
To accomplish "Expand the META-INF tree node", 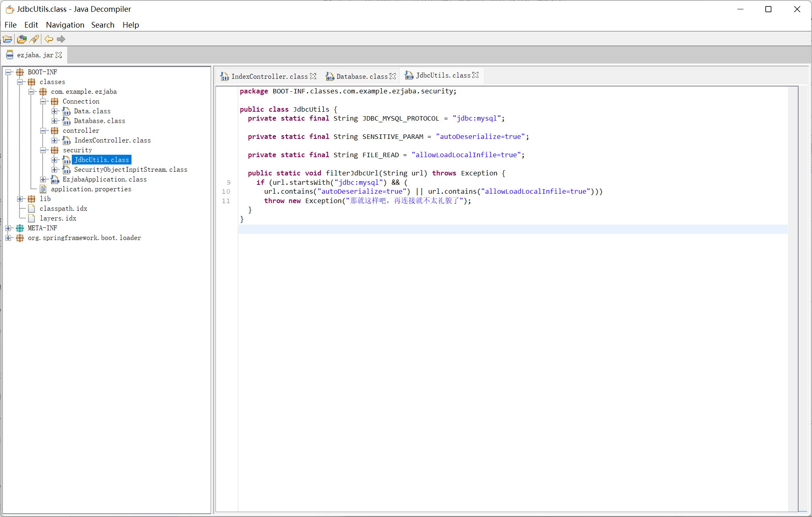I will pos(8,228).
